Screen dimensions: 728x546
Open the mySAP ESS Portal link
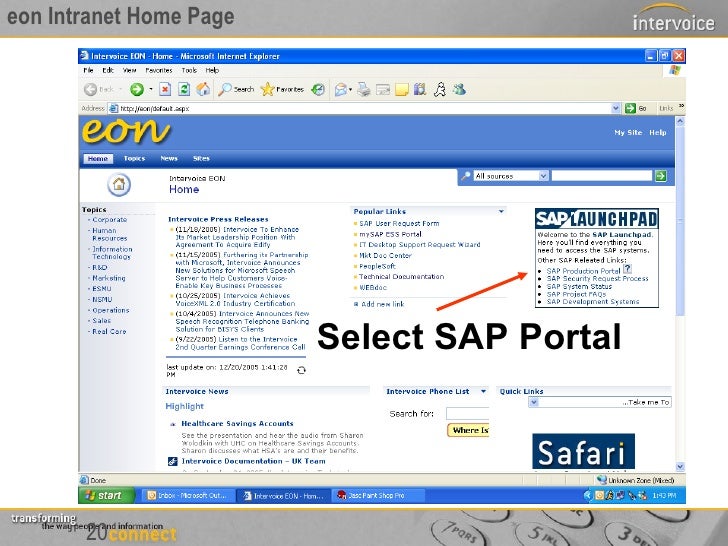click(x=390, y=234)
